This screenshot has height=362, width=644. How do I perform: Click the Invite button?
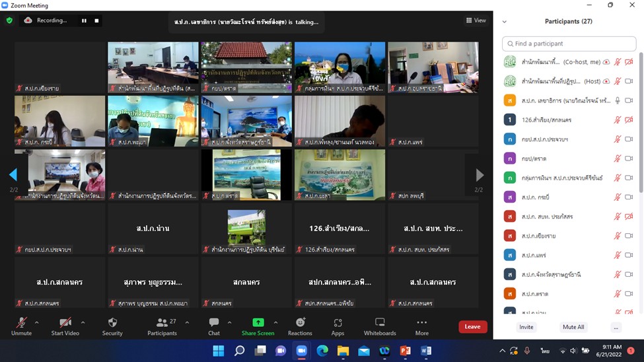pyautogui.click(x=526, y=327)
